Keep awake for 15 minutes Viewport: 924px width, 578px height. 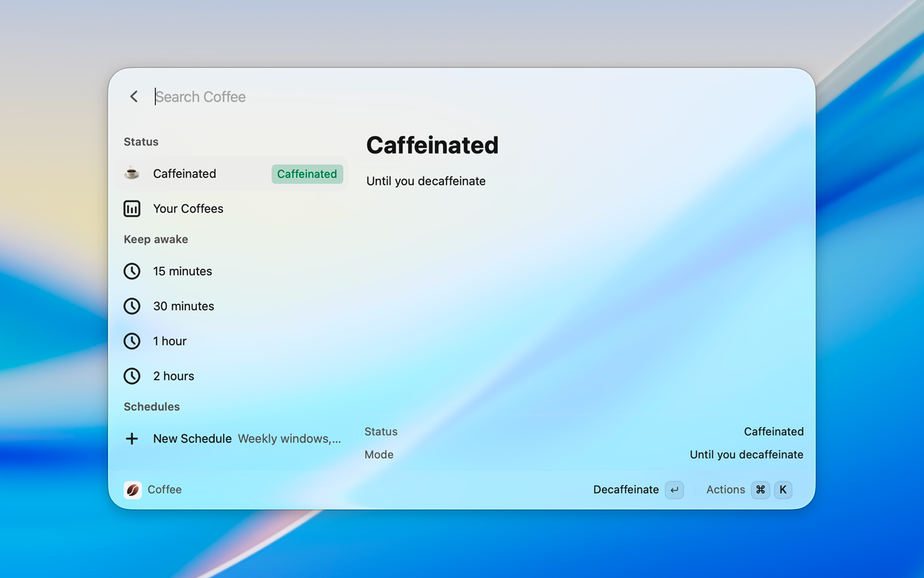click(x=231, y=271)
